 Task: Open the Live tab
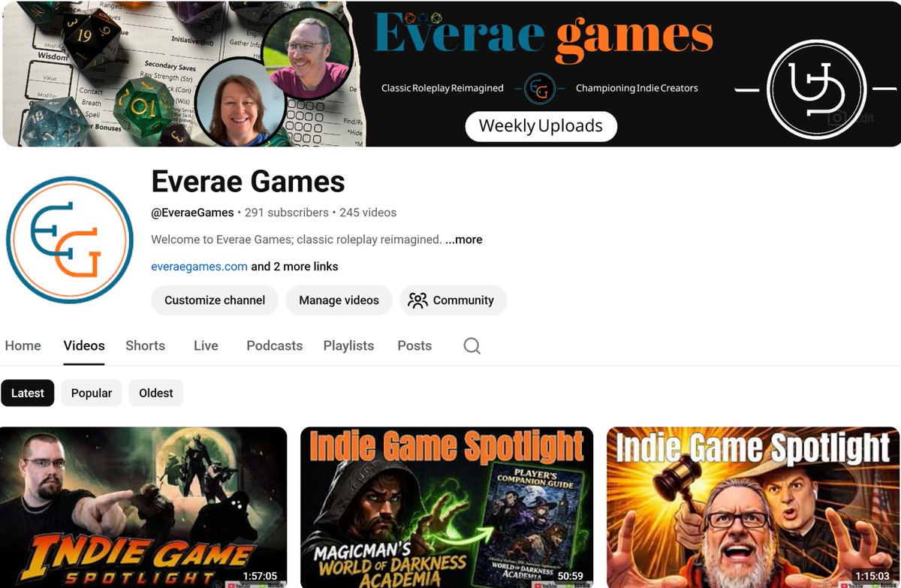coord(206,345)
